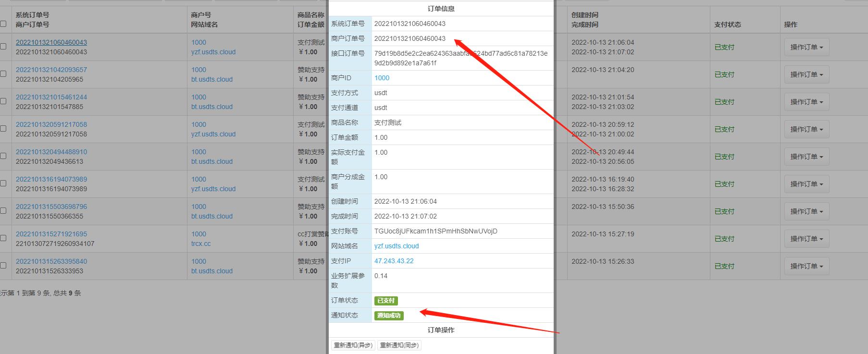Tick checkbox for order 2022101321042093657

click(x=3, y=74)
